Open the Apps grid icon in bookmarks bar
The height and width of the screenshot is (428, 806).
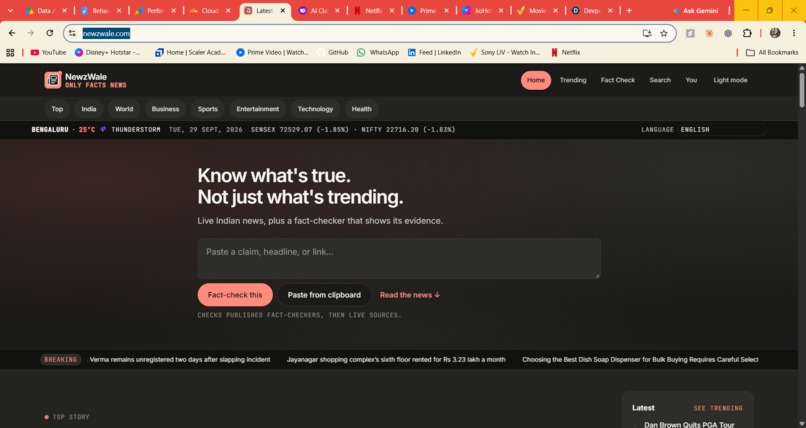10,52
